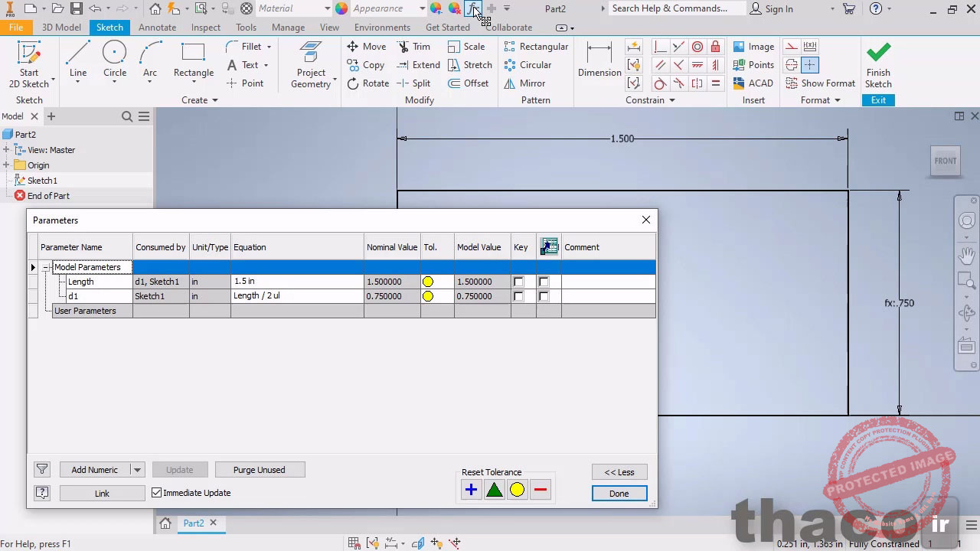Open Add Numeric dropdown arrow
Image resolution: width=980 pixels, height=551 pixels.
(137, 470)
